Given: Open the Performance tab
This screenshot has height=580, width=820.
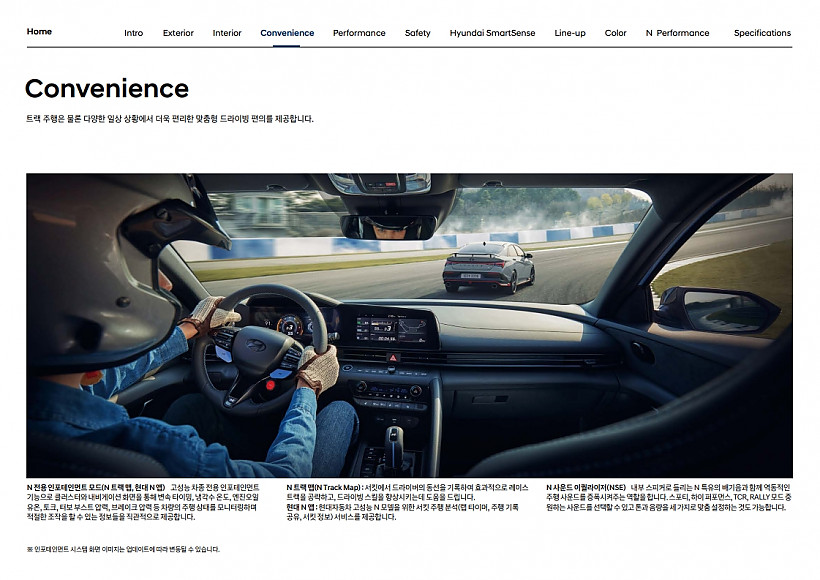Looking at the screenshot, I should coord(359,33).
